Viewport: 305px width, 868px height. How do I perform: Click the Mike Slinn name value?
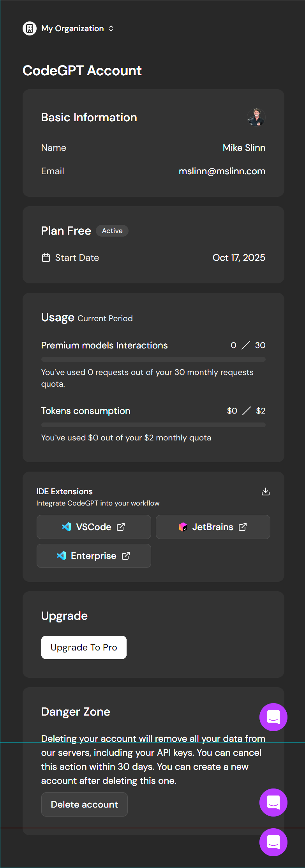244,148
